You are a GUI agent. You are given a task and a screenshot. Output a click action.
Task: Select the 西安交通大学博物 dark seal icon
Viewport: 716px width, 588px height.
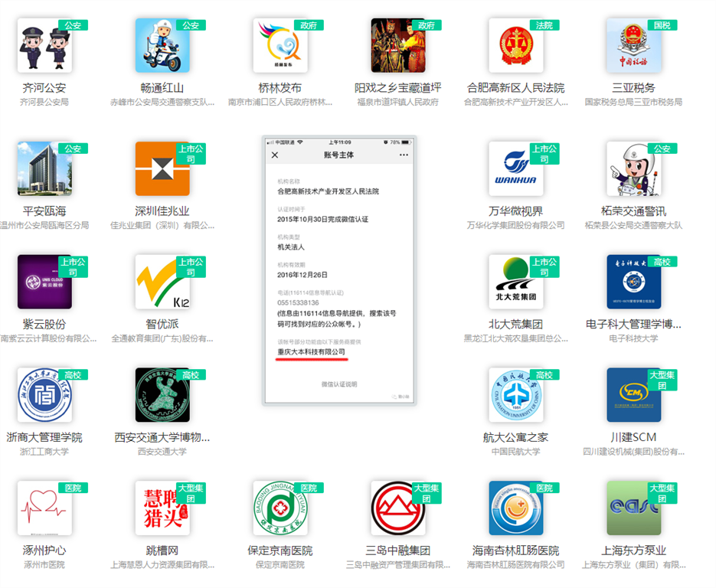(162, 395)
